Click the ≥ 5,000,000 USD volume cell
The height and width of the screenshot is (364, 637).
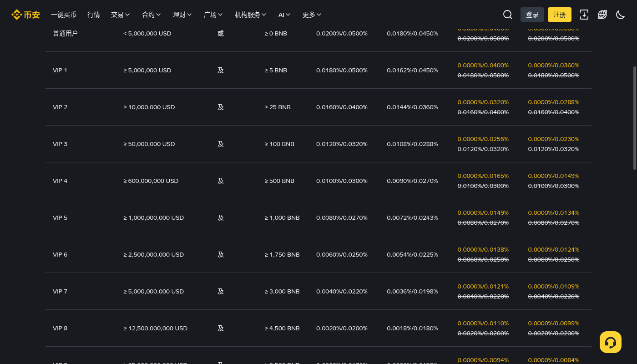[147, 70]
